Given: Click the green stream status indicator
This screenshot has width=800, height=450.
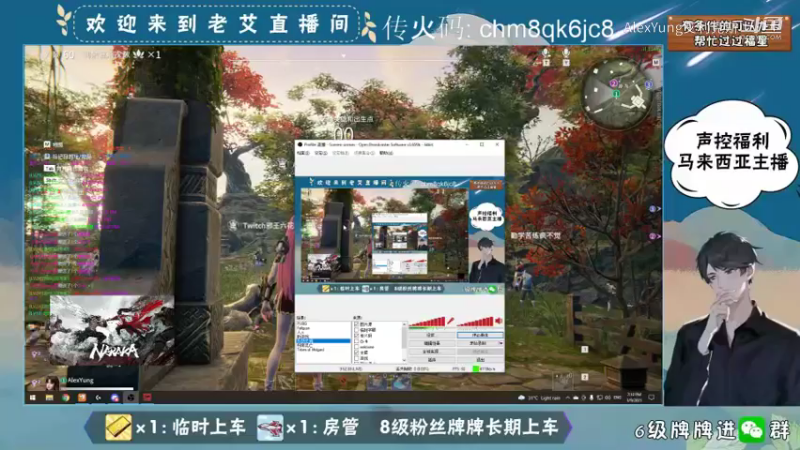Looking at the screenshot, I should tap(476, 368).
